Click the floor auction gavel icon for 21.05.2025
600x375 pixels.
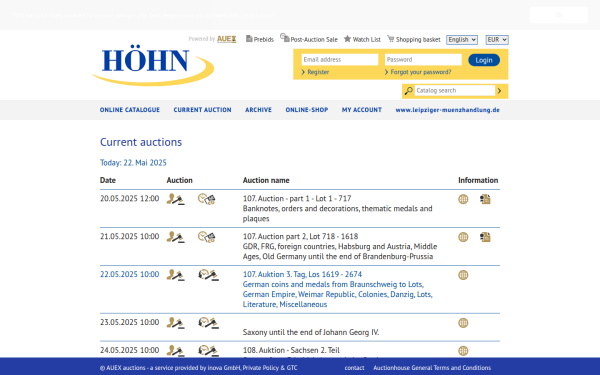click(x=175, y=237)
